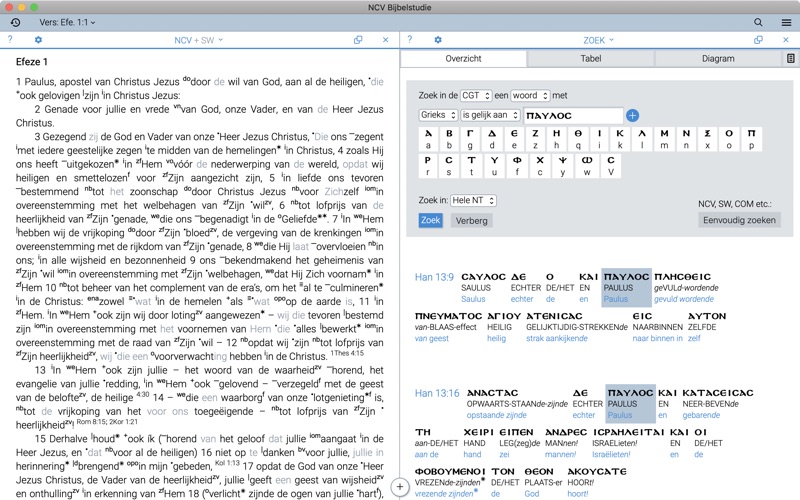Click highlighted ΠΑΥΛΟC word in Han 13:16
This screenshot has height=500, width=800.
(x=630, y=393)
